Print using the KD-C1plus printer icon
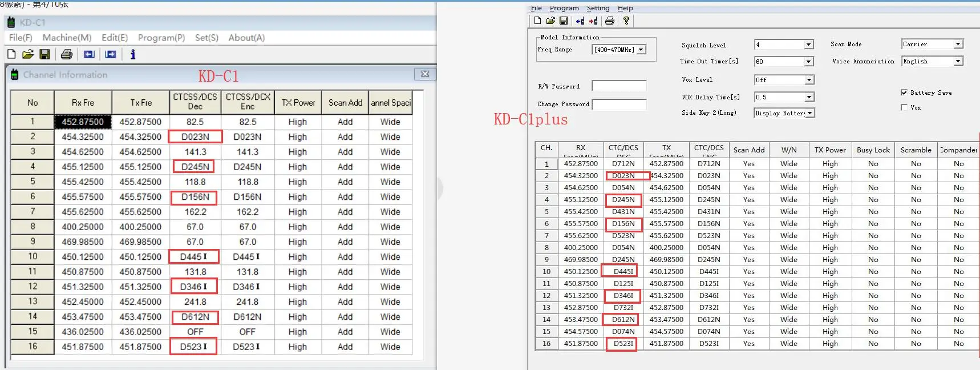 [610, 21]
